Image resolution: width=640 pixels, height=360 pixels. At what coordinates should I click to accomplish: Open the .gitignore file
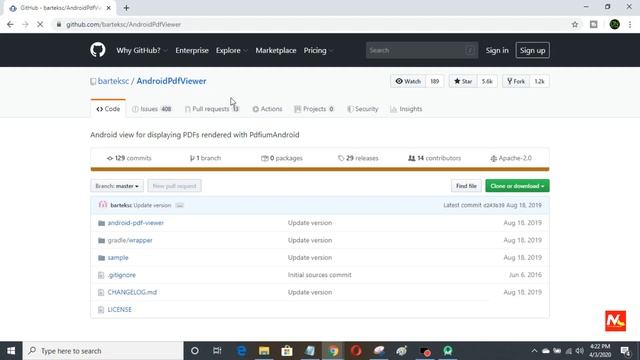click(122, 275)
